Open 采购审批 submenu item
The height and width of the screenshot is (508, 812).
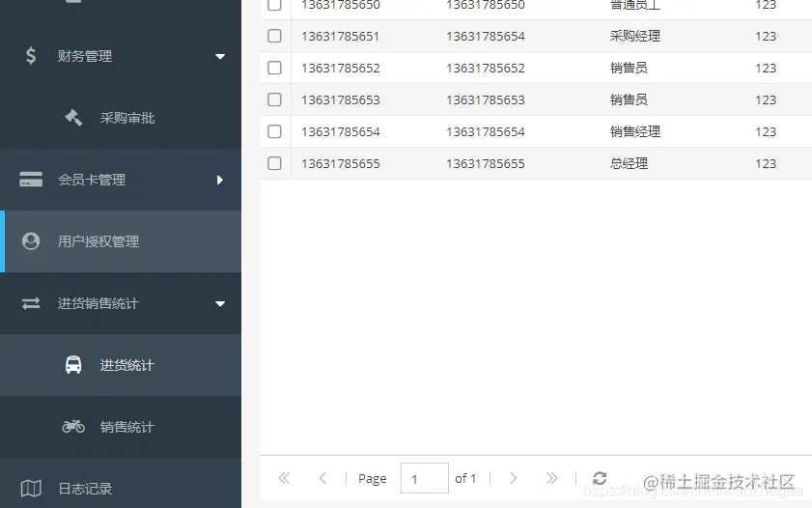[121, 118]
